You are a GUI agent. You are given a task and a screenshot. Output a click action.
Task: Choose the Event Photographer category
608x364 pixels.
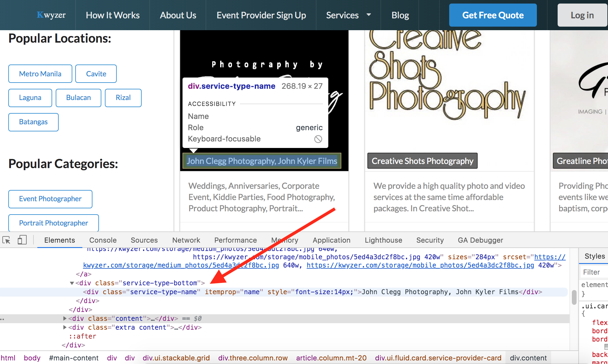pos(50,199)
